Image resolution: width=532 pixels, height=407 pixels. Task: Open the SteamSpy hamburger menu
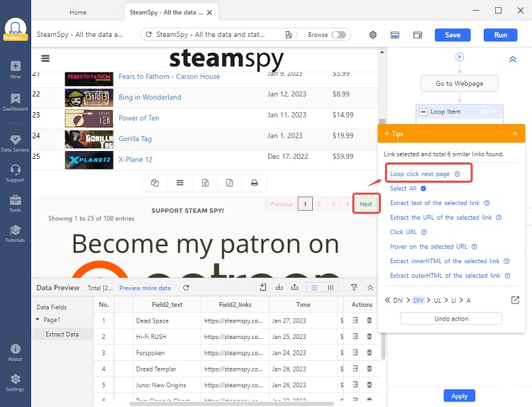click(45, 58)
